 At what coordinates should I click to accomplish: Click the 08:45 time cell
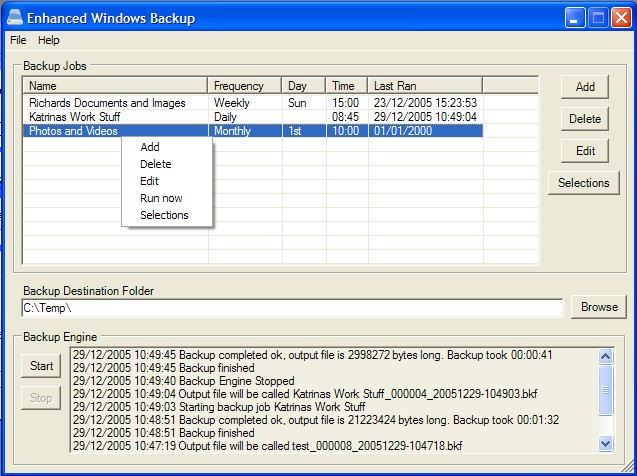[x=345, y=117]
